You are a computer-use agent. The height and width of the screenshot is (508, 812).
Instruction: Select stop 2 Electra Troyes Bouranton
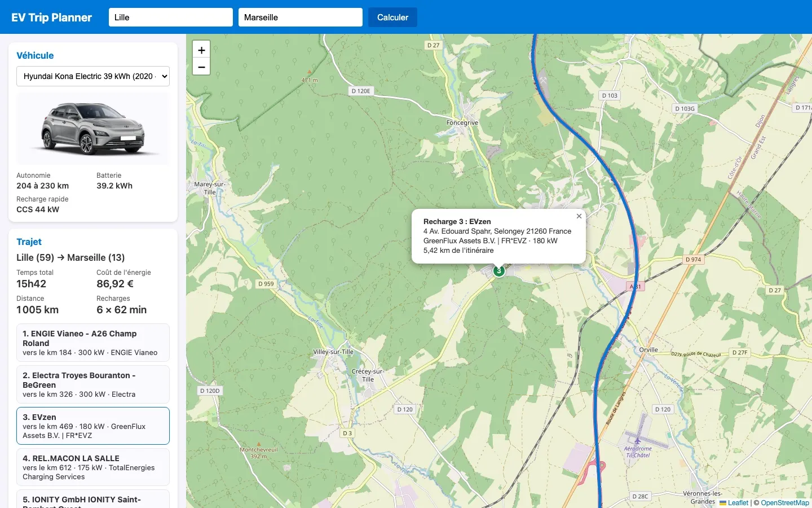pyautogui.click(x=93, y=384)
